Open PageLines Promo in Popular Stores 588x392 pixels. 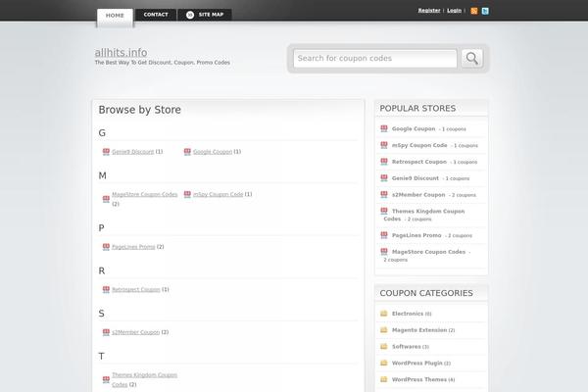[x=416, y=235]
